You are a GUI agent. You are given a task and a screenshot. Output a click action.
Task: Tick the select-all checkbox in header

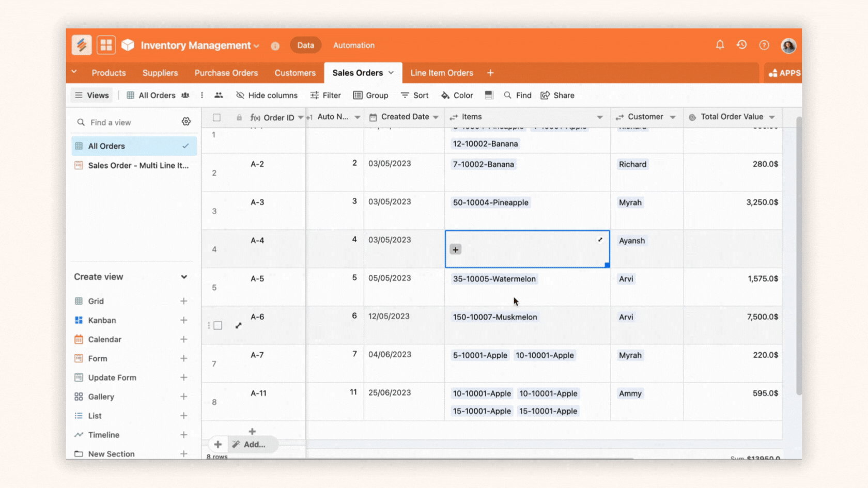point(216,117)
